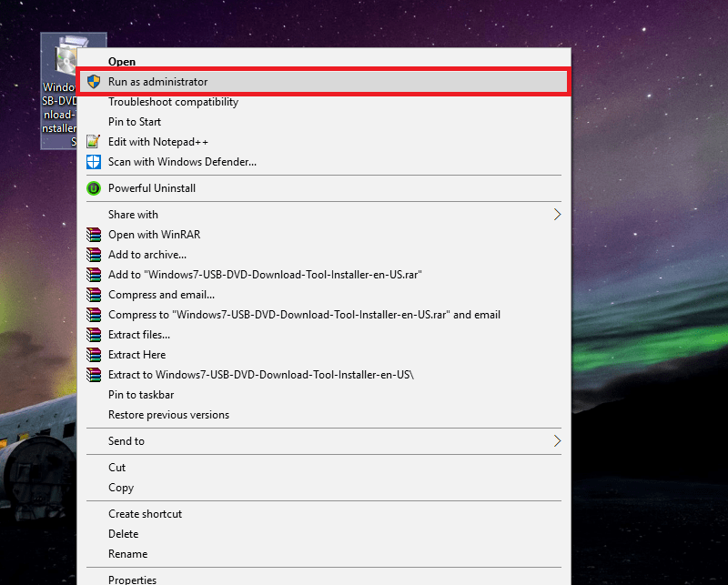Viewport: 728px width, 585px height.
Task: Open Properties at the menu bottom
Action: point(324,579)
